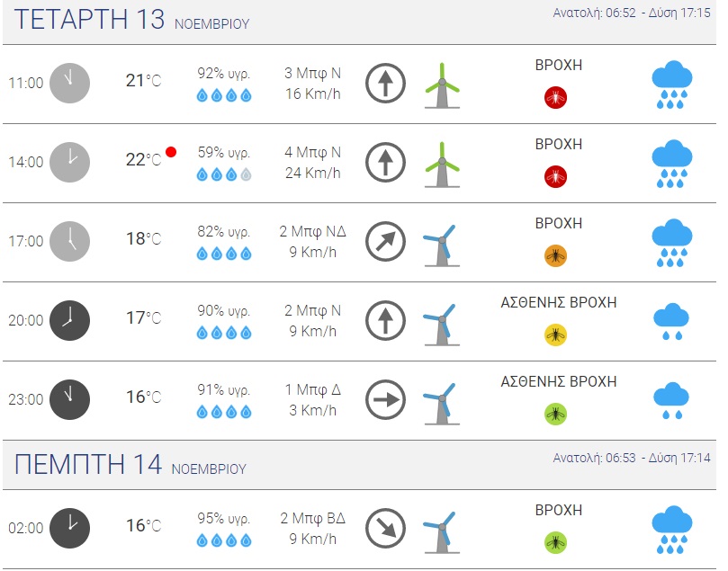The width and height of the screenshot is (728, 571).
Task: Click the red dot beside 22°C
Action: pos(171,152)
